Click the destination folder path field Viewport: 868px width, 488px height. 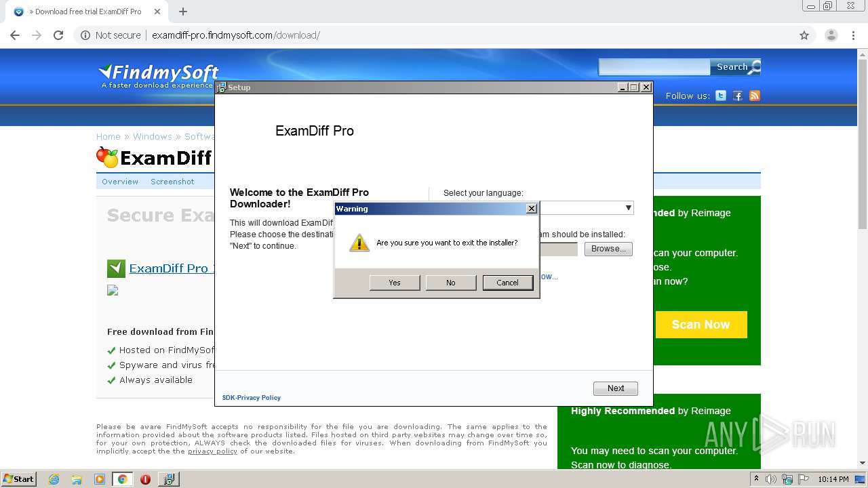click(x=558, y=249)
